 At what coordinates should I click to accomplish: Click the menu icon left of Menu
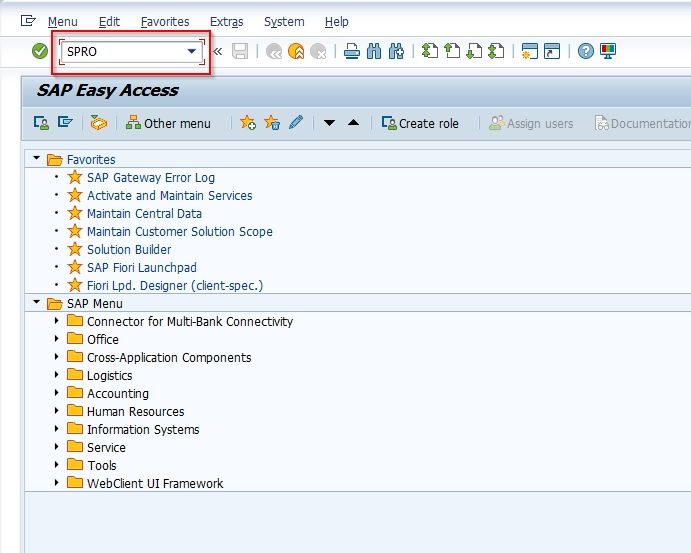pos(28,21)
